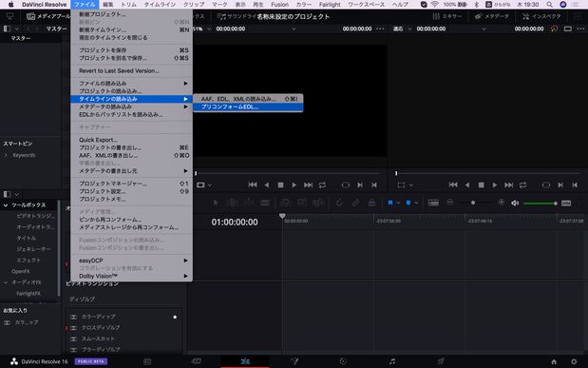Click the timeline zoom-in plus icon
This screenshot has height=368, width=588.
tap(502, 203)
